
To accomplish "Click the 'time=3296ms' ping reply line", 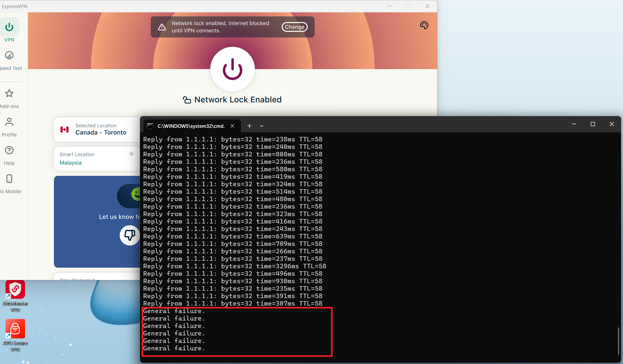I will click(x=235, y=266).
